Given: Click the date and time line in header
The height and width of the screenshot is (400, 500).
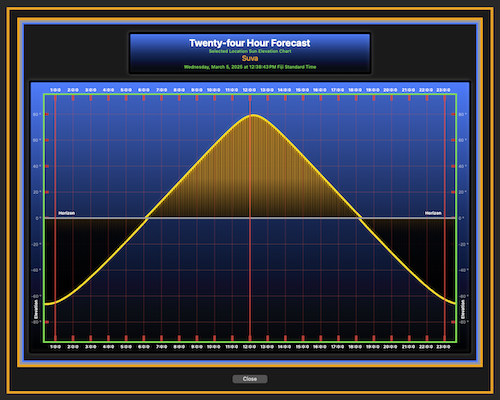Looking at the screenshot, I should (x=250, y=67).
